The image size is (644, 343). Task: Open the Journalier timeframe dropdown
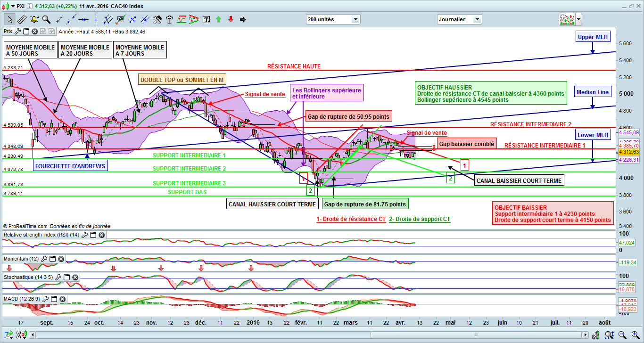tap(459, 19)
